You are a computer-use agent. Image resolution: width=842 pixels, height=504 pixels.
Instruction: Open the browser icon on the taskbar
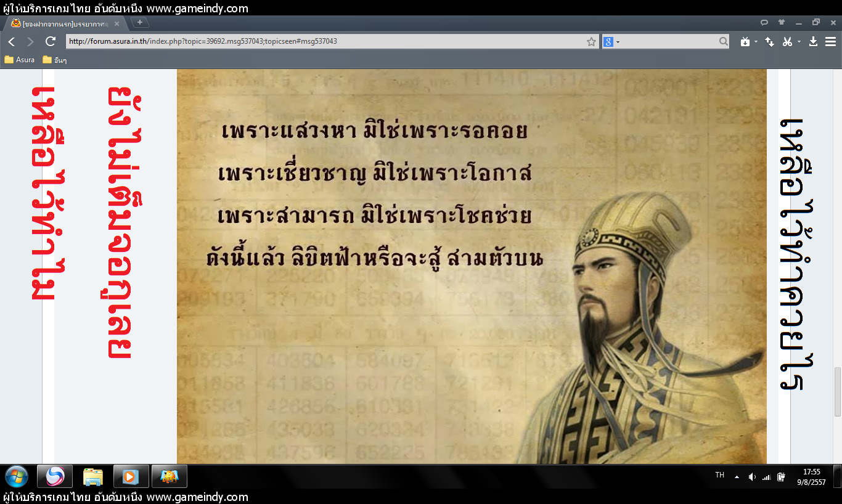[54, 476]
